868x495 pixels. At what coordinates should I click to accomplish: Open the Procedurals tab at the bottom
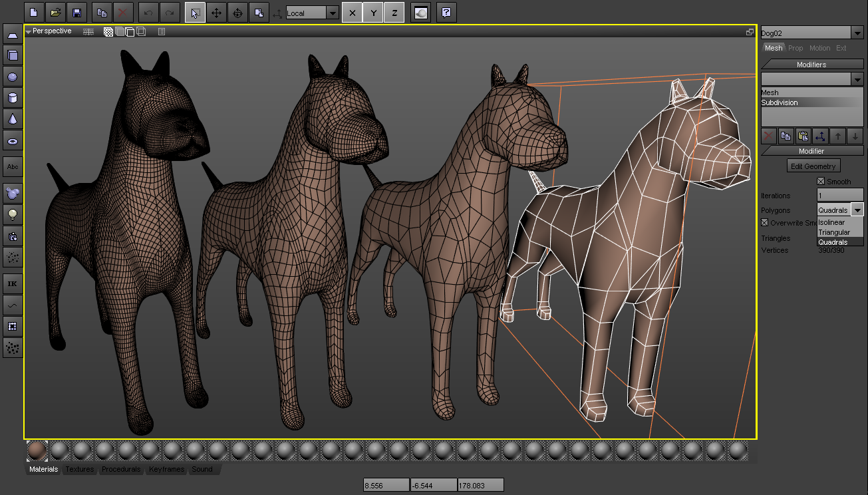[x=121, y=469]
